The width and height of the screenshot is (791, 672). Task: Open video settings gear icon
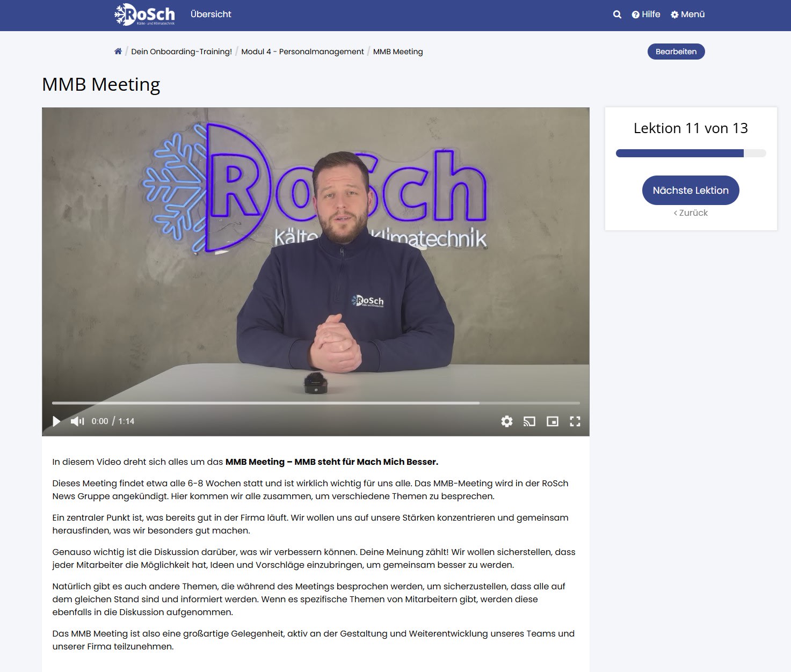[x=506, y=421]
